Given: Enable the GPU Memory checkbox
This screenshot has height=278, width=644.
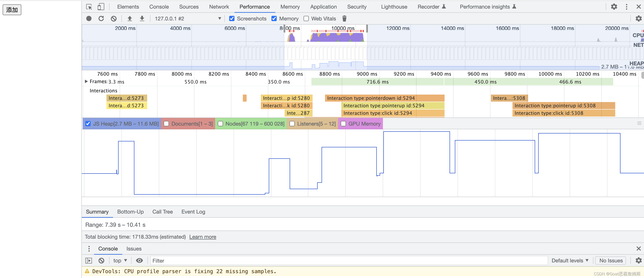Looking at the screenshot, I should [343, 124].
